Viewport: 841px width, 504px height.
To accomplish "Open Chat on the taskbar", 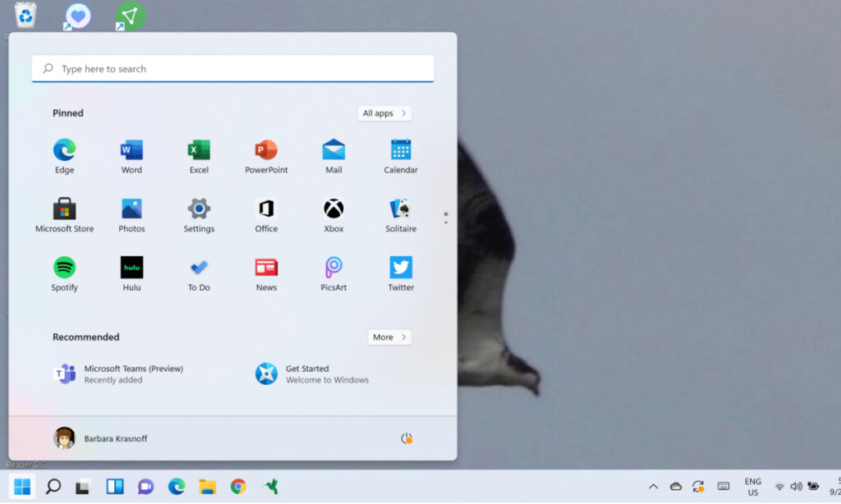I will point(145,486).
